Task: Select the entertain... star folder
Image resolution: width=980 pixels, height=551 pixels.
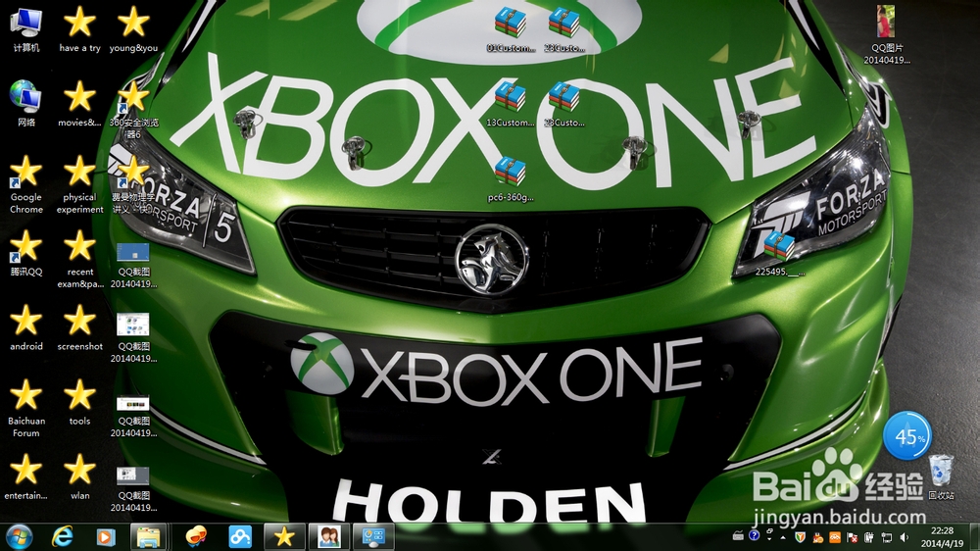Action: point(26,476)
